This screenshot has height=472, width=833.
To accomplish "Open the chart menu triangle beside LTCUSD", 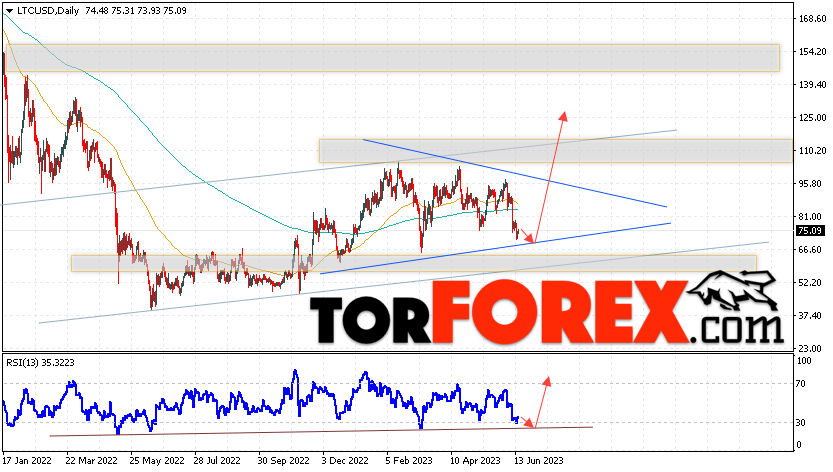I will pos(9,11).
